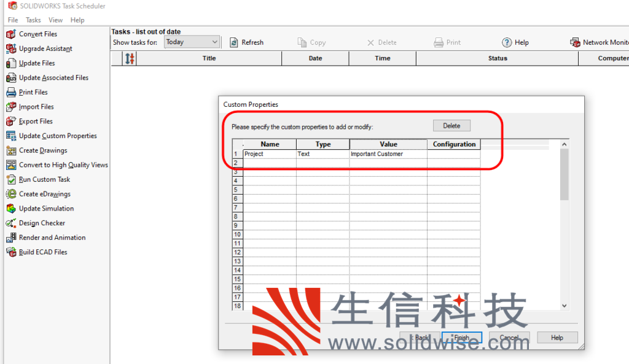Sort tasks by Date column header
Screen dimensions: 629x364
click(315, 58)
